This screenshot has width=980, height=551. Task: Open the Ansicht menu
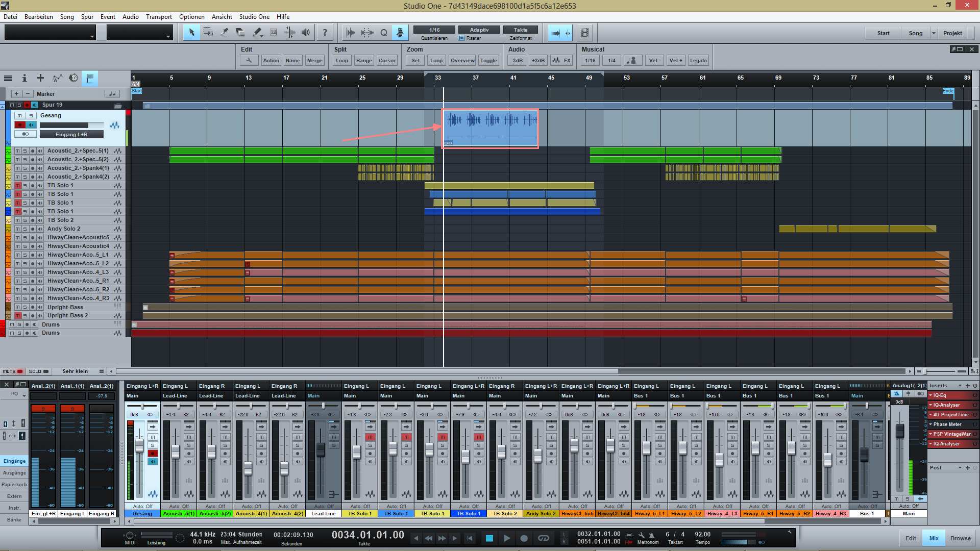click(x=222, y=17)
